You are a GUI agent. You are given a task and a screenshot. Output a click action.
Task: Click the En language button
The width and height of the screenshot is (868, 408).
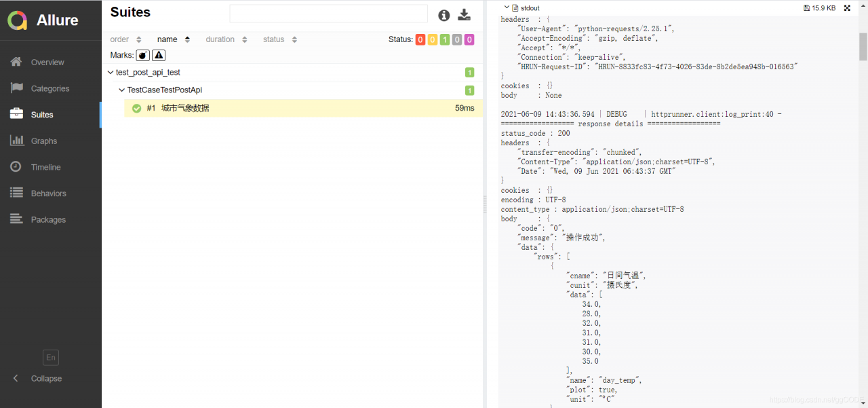click(x=51, y=357)
